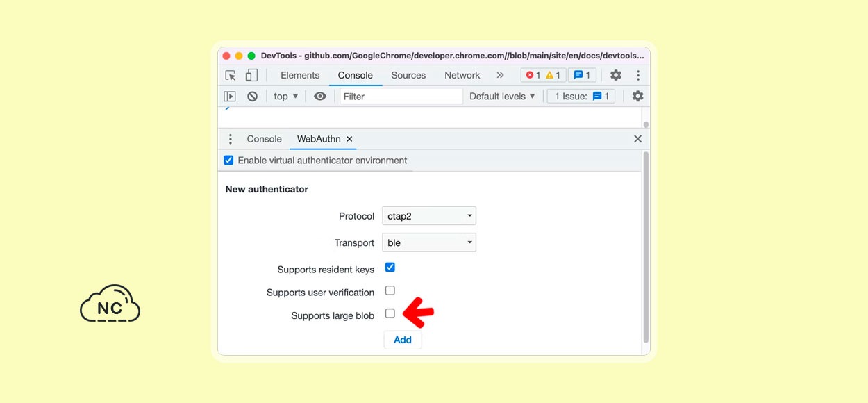Viewport: 868px width, 403px height.
Task: Uncheck Enable virtual authenticator environment
Action: click(x=228, y=160)
